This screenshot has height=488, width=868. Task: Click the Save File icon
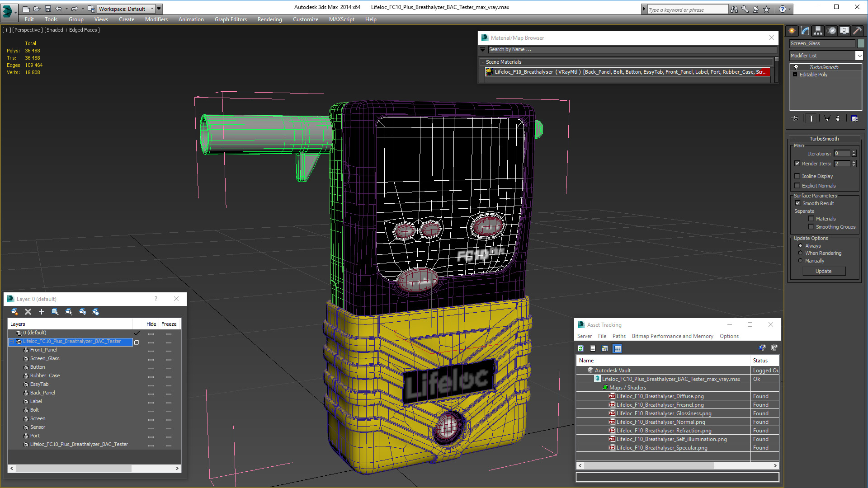point(47,9)
